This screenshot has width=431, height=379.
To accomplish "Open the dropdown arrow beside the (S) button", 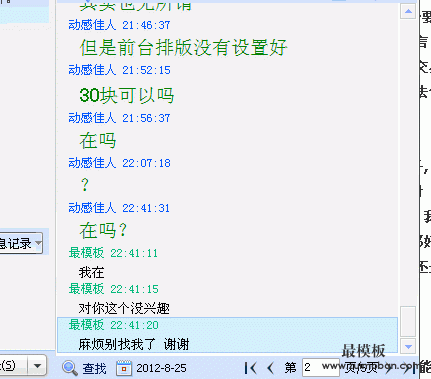I will click(x=37, y=366).
